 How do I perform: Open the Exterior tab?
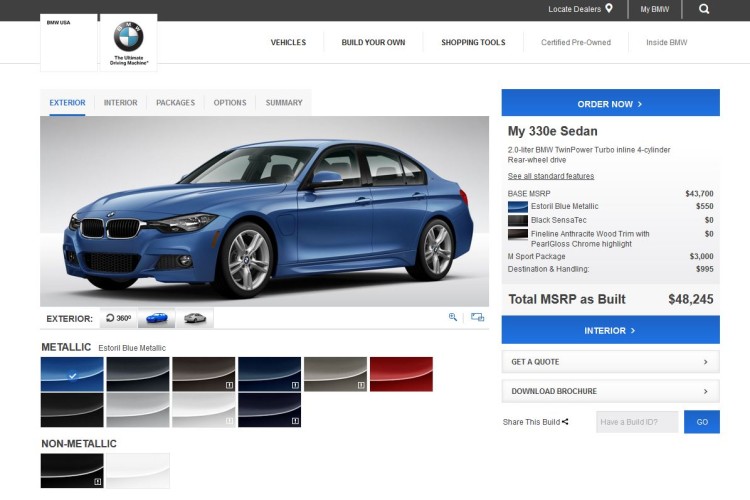(x=67, y=102)
